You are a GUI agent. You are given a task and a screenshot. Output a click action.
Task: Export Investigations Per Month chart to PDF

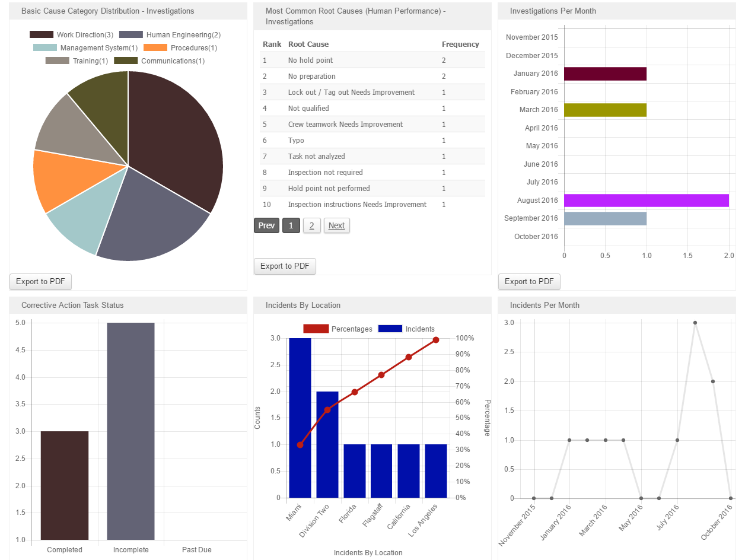pyautogui.click(x=529, y=282)
